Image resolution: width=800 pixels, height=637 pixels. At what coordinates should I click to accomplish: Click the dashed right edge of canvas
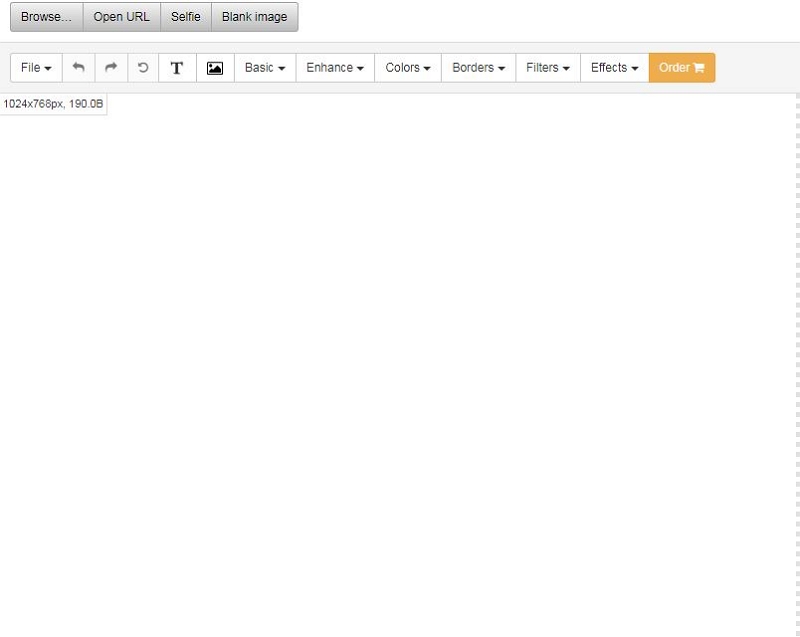point(797,365)
